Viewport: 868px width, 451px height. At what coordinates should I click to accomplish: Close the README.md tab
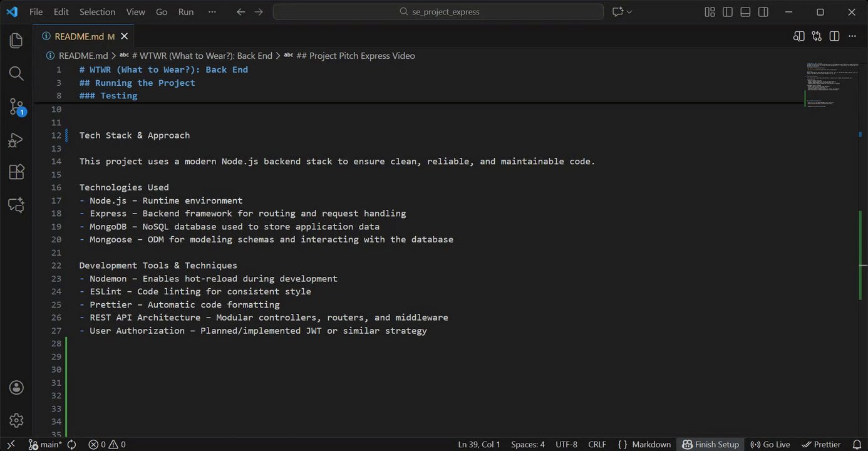click(x=125, y=36)
